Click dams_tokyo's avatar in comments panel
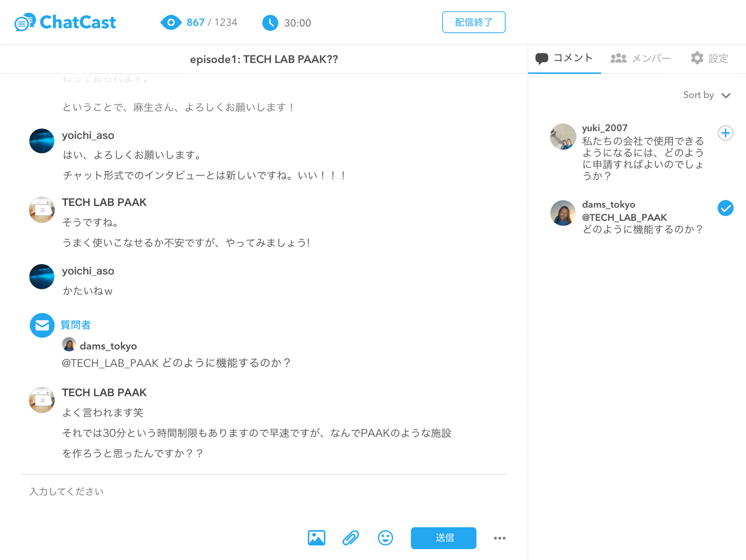Screen dimensions: 746x560 [x=563, y=213]
